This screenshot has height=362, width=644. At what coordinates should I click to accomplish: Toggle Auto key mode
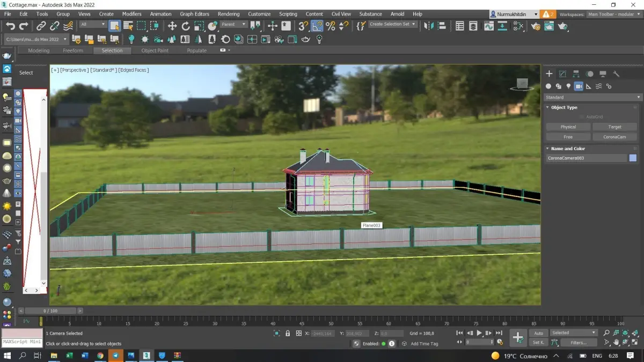[538, 333]
